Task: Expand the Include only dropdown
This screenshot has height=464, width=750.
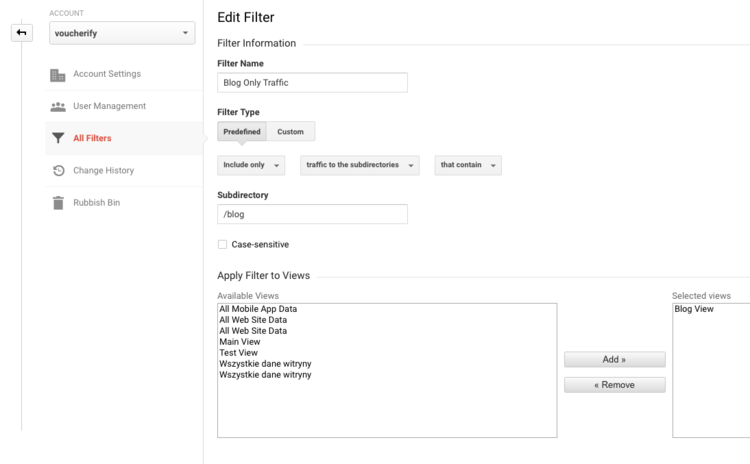Action: tap(251, 165)
